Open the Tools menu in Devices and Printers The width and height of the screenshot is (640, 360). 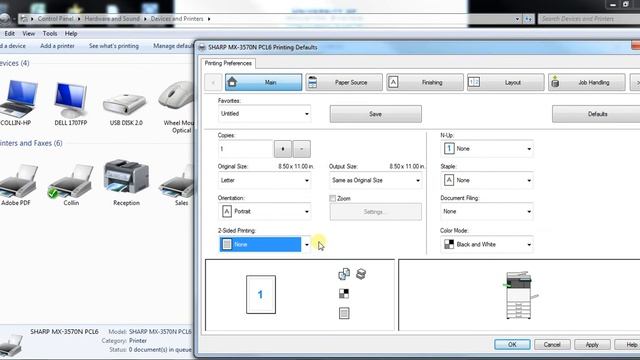click(x=50, y=33)
